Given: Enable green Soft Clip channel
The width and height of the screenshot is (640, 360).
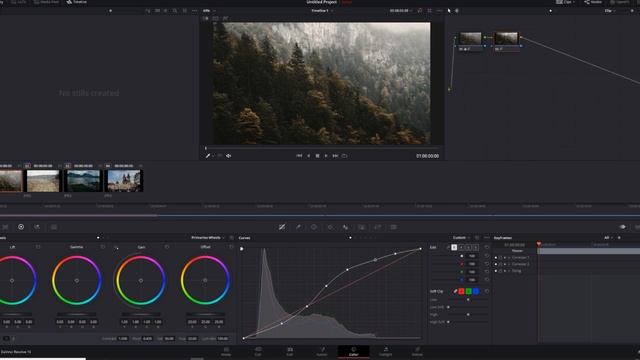Looking at the screenshot, I should pyautogui.click(x=469, y=291).
